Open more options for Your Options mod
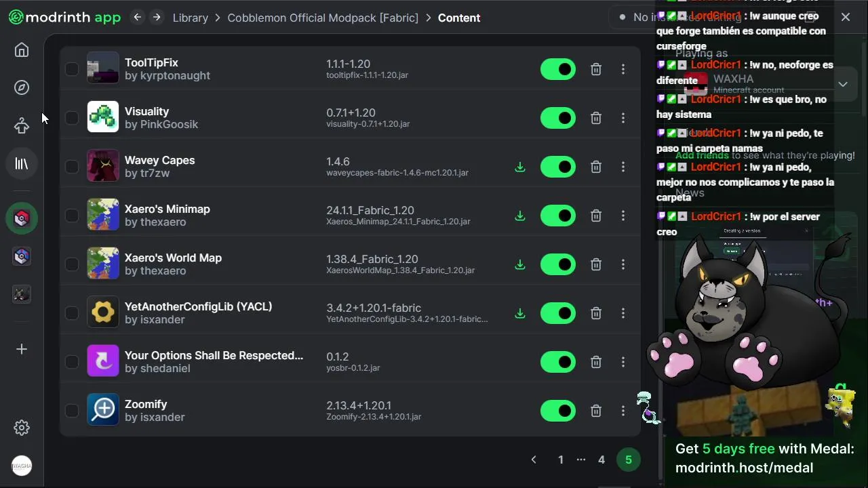The width and height of the screenshot is (868, 488). pos(623,362)
